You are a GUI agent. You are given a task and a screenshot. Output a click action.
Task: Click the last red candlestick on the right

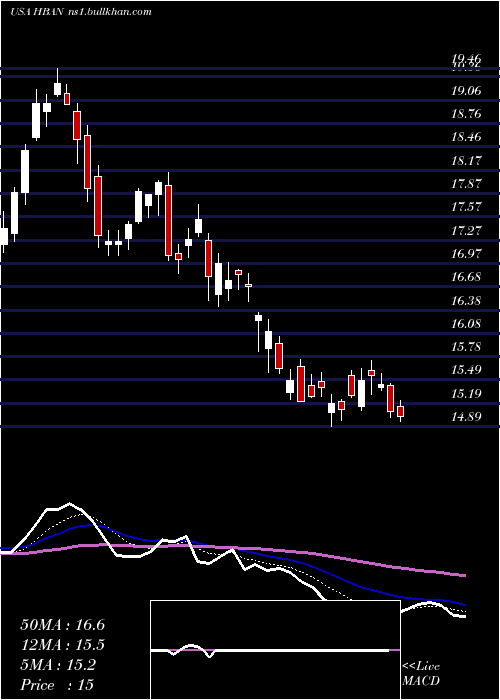coord(400,411)
